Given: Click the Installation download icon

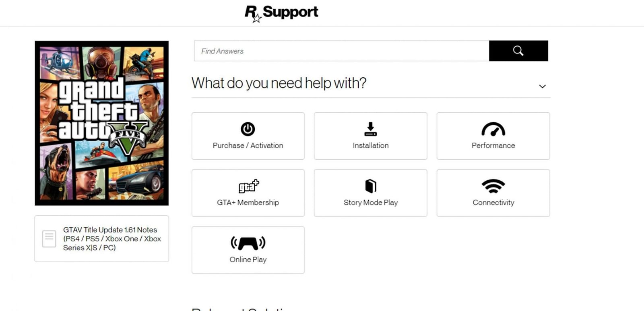Looking at the screenshot, I should [370, 129].
